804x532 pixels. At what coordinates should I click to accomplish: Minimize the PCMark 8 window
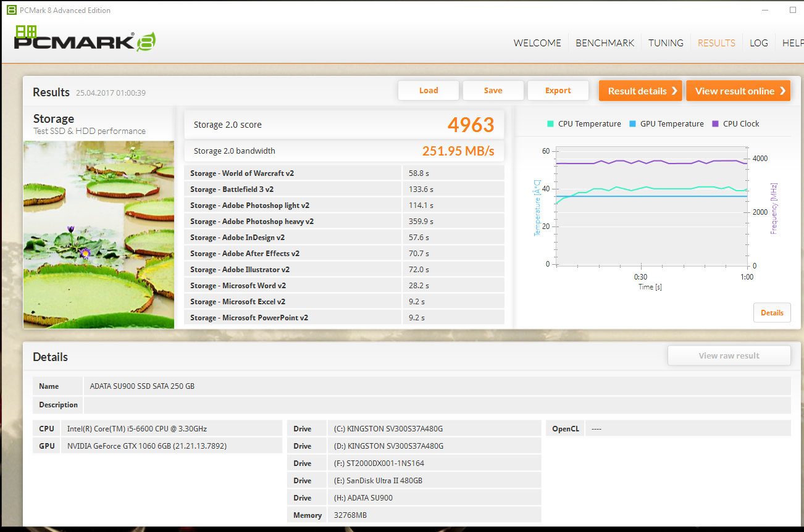765,10
